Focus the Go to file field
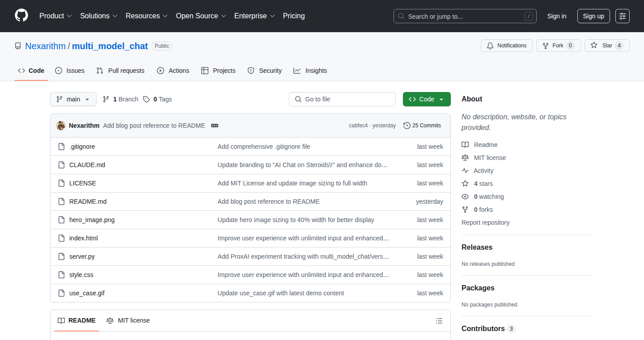Image resolution: width=644 pixels, height=340 pixels. pyautogui.click(x=342, y=99)
